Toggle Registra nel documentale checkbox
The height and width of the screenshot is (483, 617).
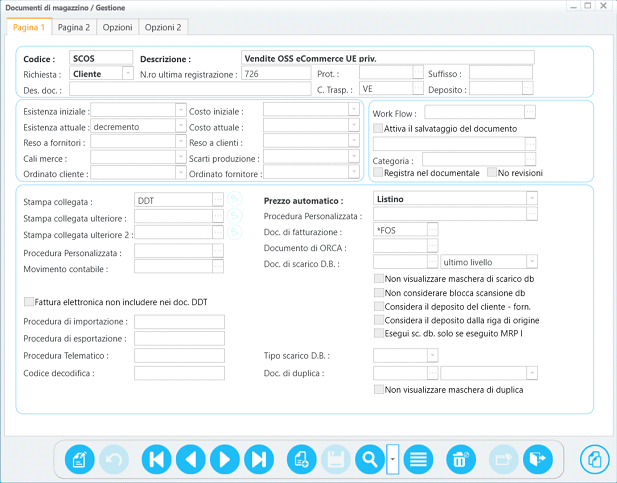click(378, 172)
